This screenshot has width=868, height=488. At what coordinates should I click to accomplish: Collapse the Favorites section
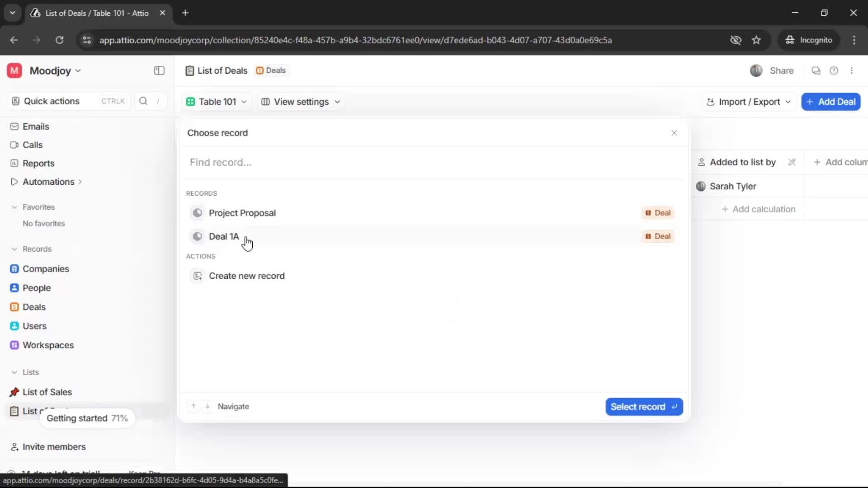click(x=14, y=207)
